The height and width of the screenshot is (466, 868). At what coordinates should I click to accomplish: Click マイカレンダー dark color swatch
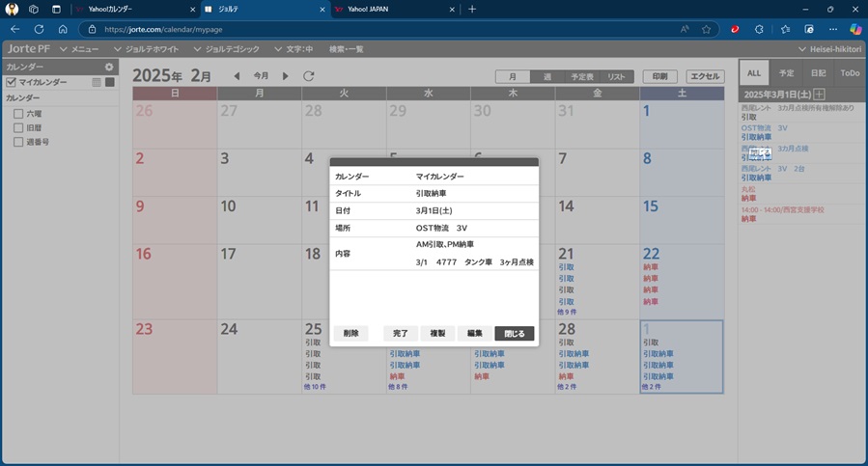coord(110,83)
